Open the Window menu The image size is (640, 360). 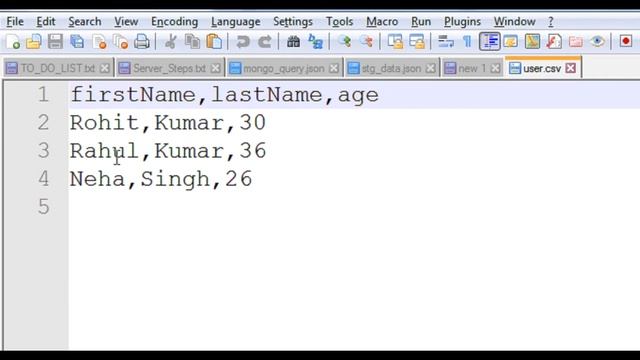514,22
